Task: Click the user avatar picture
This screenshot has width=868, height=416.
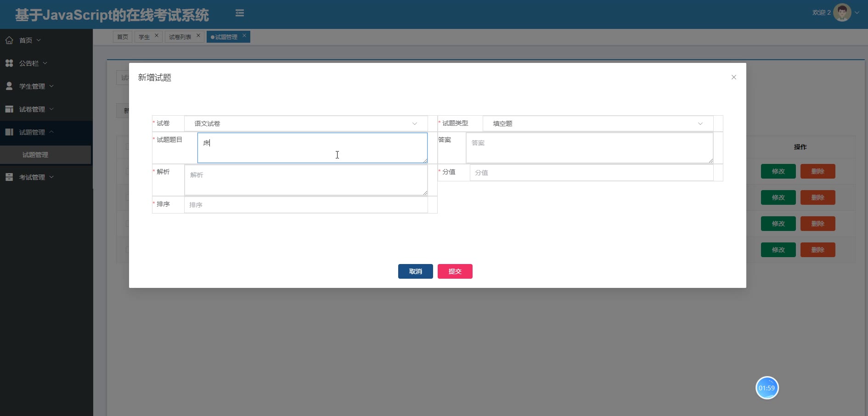Action: coord(842,13)
